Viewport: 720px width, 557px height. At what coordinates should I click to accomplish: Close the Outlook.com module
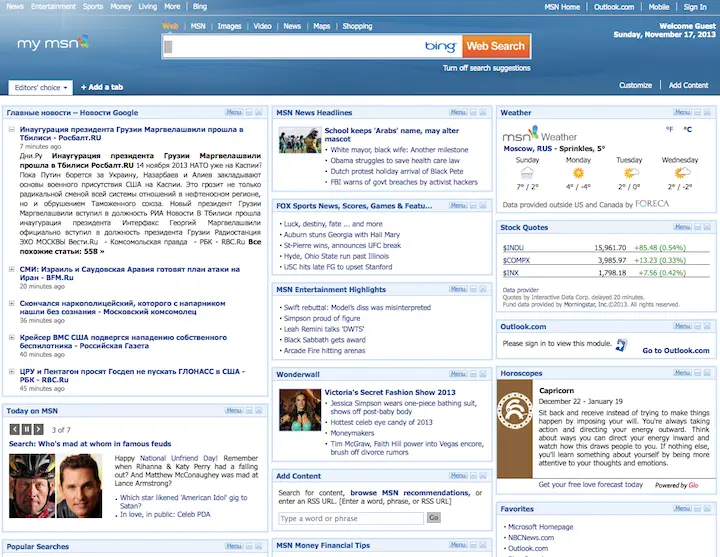click(x=707, y=326)
